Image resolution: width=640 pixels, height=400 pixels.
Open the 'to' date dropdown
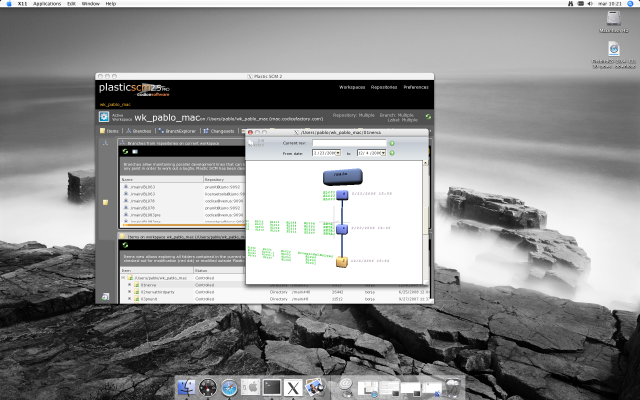pos(383,153)
